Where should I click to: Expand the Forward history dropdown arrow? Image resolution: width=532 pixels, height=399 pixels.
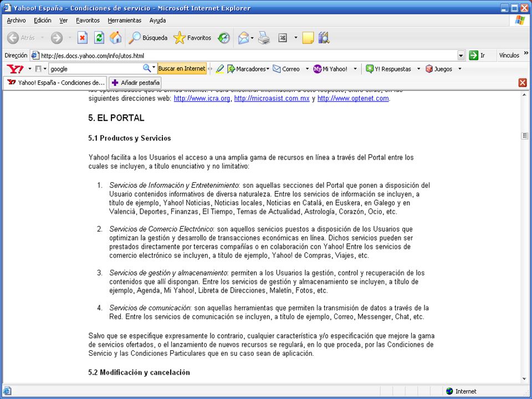coord(70,38)
